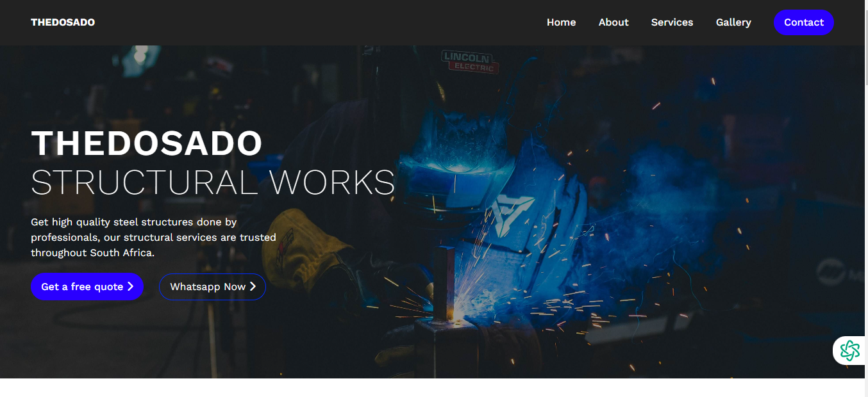Go to the About section
This screenshot has width=868, height=397.
click(x=613, y=22)
